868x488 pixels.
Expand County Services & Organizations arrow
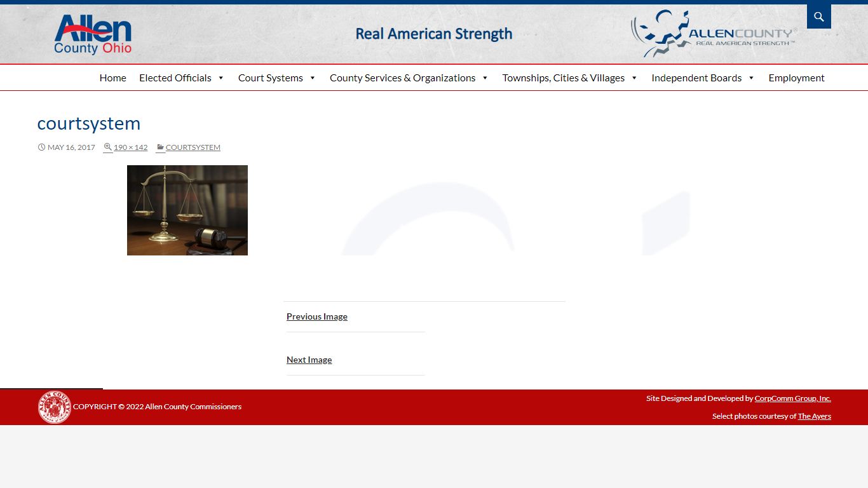coord(485,78)
